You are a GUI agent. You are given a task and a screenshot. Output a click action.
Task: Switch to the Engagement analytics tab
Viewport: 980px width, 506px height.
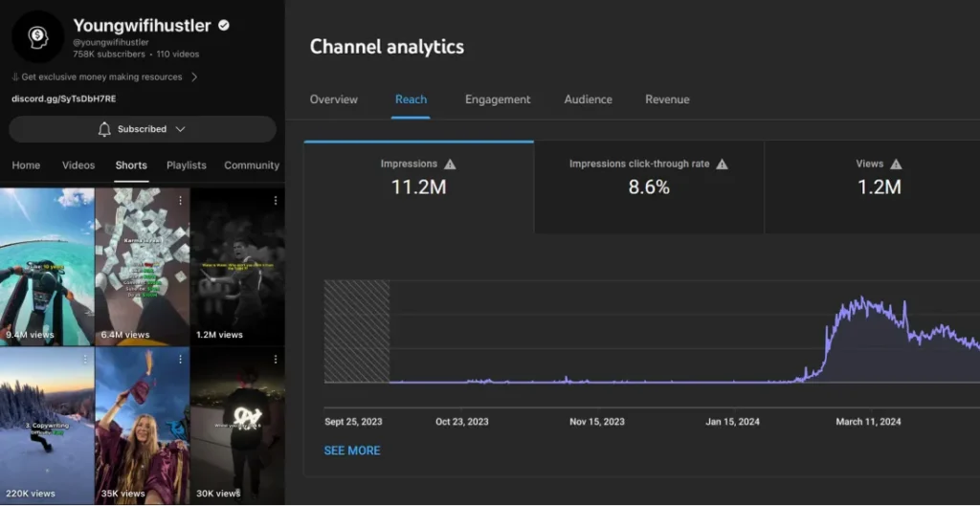498,99
